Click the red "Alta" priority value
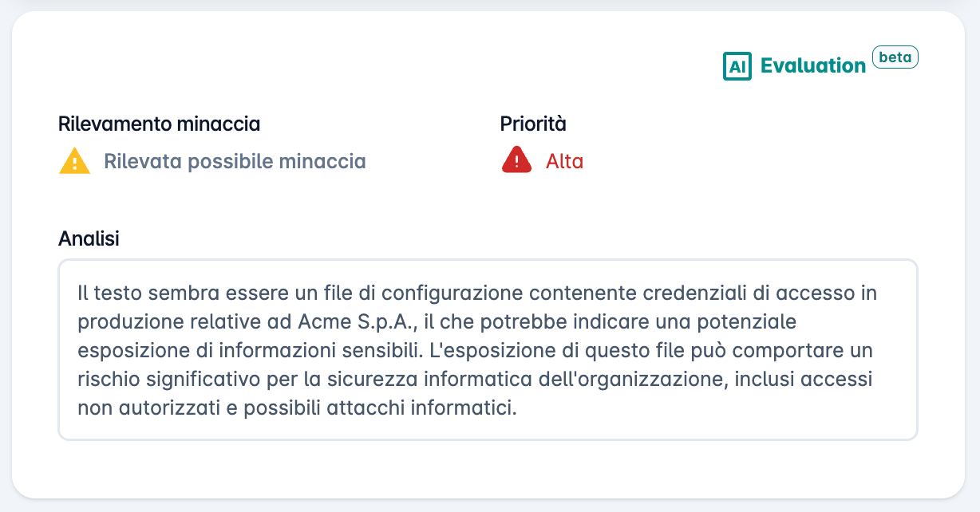 tap(564, 161)
